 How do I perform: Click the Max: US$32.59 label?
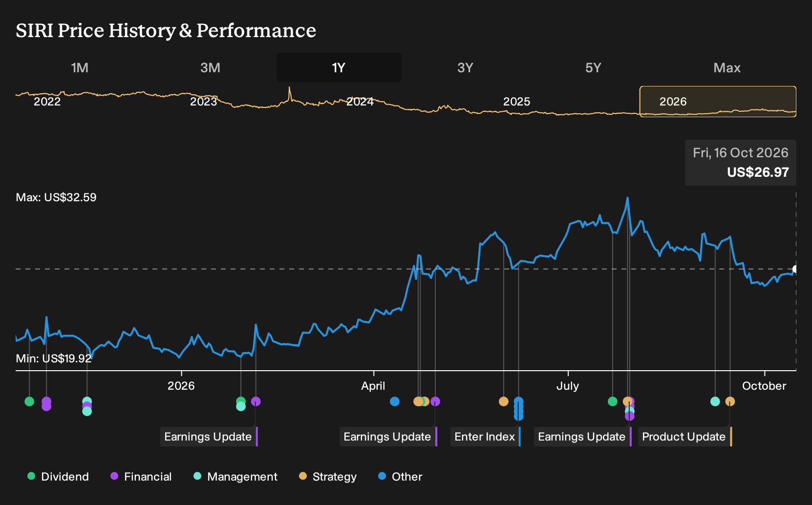click(x=56, y=197)
